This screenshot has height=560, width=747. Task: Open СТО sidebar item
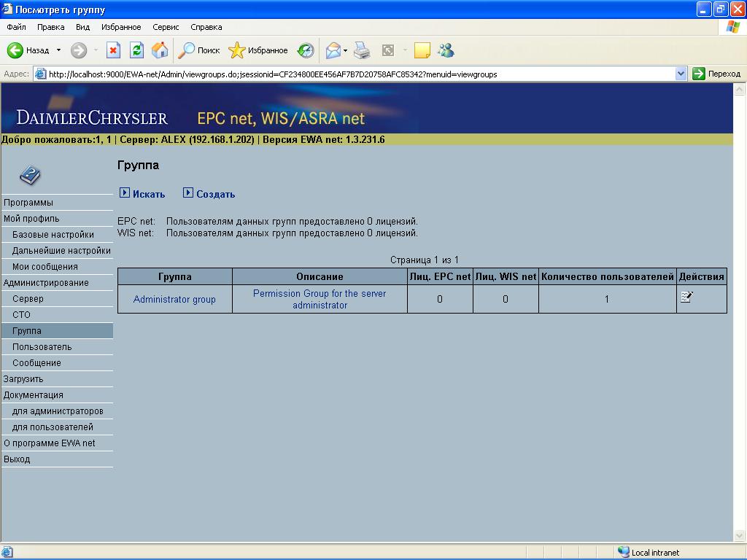click(57, 315)
